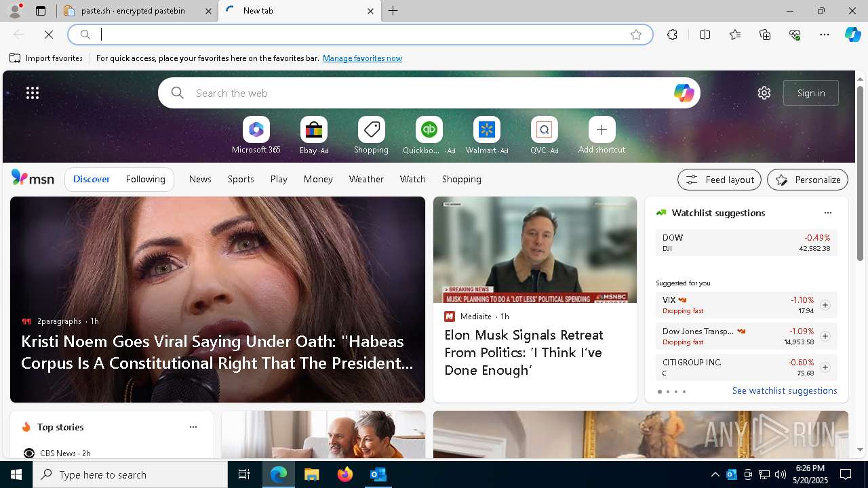
Task: Add VIX to watchlist
Action: [825, 305]
